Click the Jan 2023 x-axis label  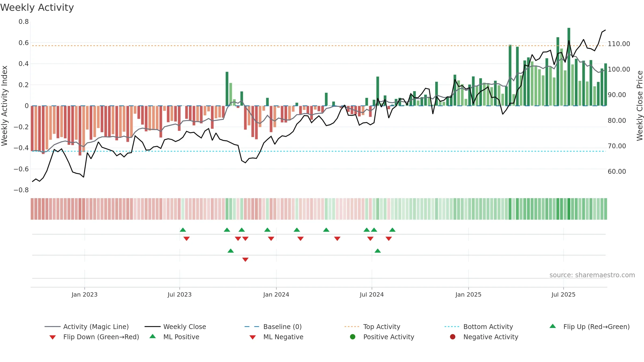[x=85, y=295]
